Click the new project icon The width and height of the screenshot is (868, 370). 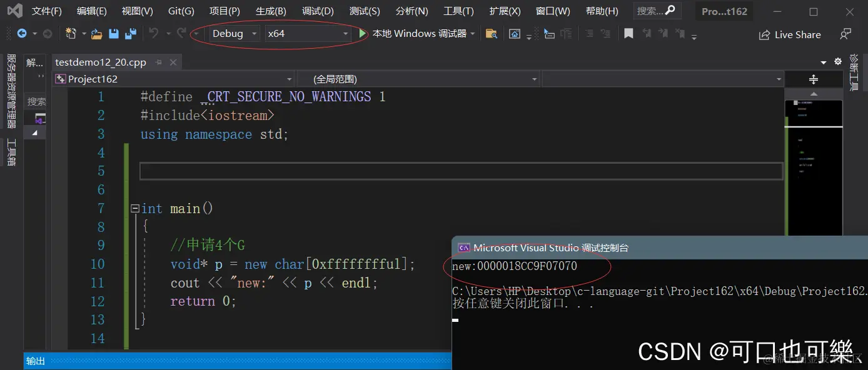71,34
